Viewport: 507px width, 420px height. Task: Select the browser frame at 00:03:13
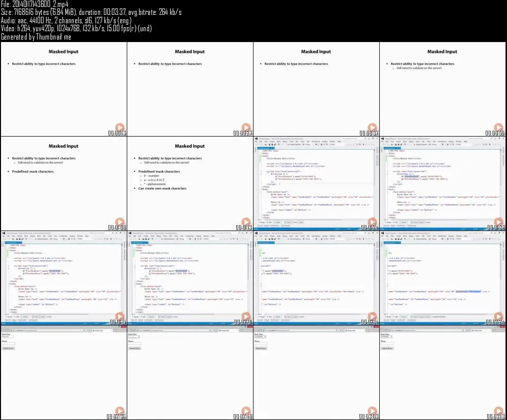pyautogui.click(x=443, y=373)
